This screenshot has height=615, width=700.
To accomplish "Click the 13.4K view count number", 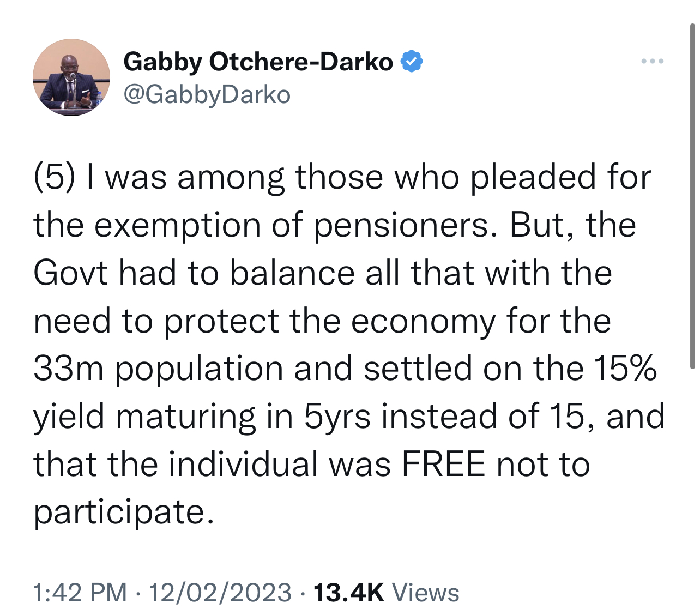I will pyautogui.click(x=349, y=593).
